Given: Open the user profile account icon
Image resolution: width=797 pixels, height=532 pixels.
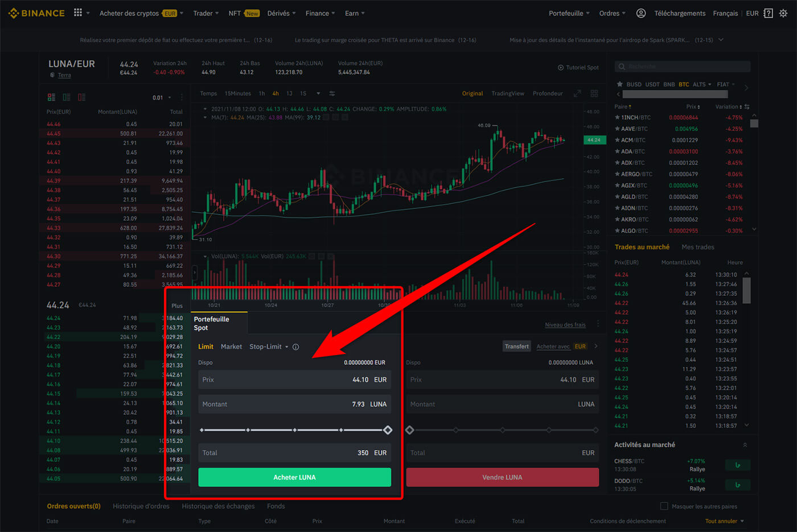Looking at the screenshot, I should 641,13.
